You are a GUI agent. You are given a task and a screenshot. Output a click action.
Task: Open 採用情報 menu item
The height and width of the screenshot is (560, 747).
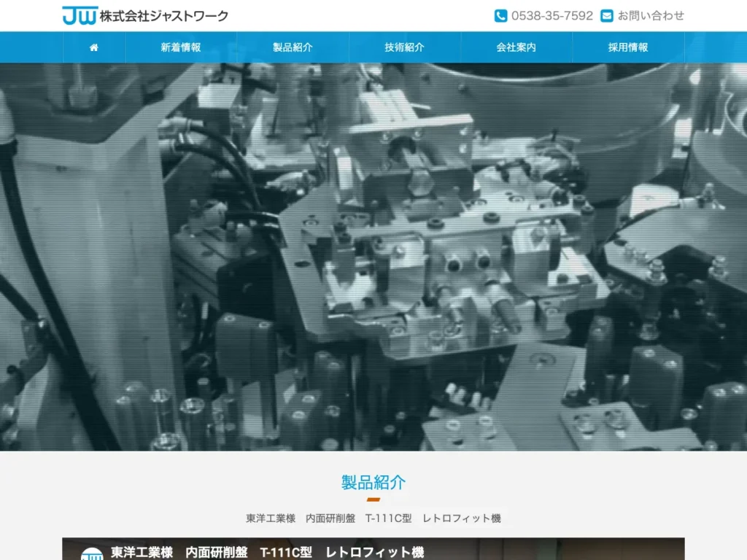click(x=628, y=47)
